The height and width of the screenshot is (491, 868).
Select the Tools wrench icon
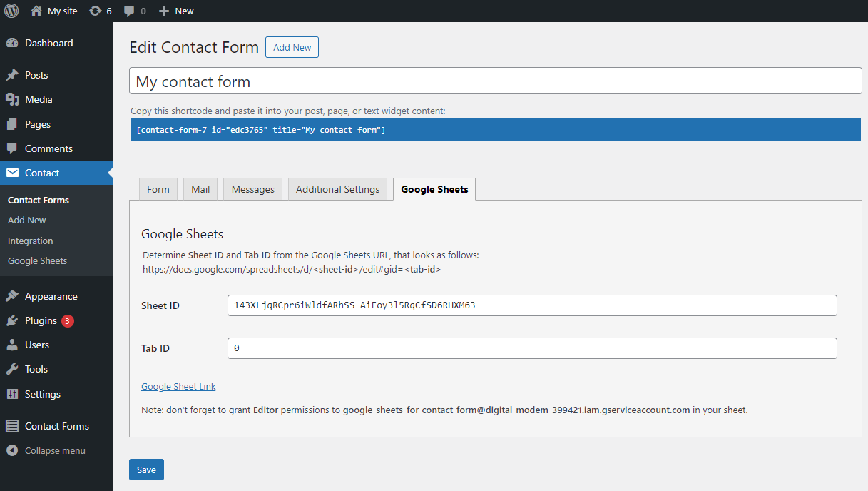pyautogui.click(x=12, y=369)
